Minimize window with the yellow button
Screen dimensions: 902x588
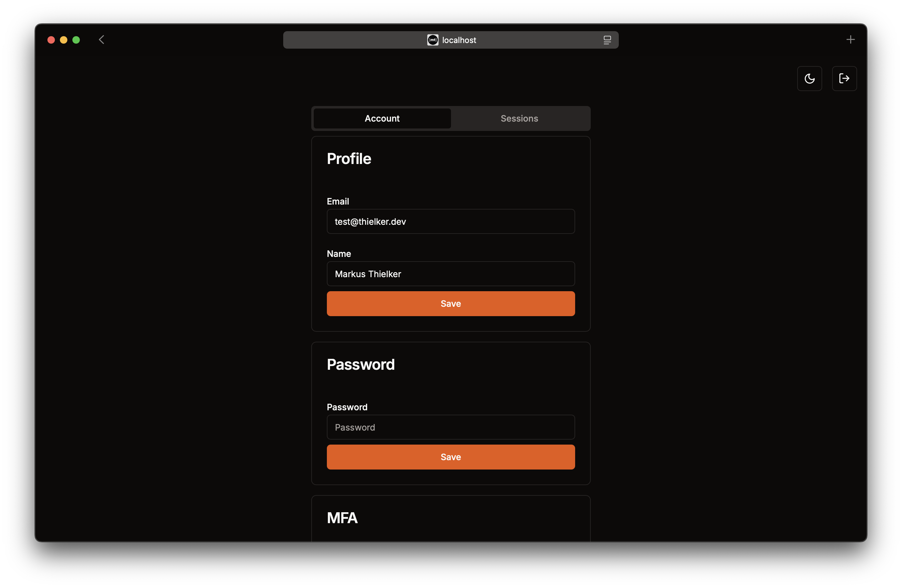tap(64, 40)
